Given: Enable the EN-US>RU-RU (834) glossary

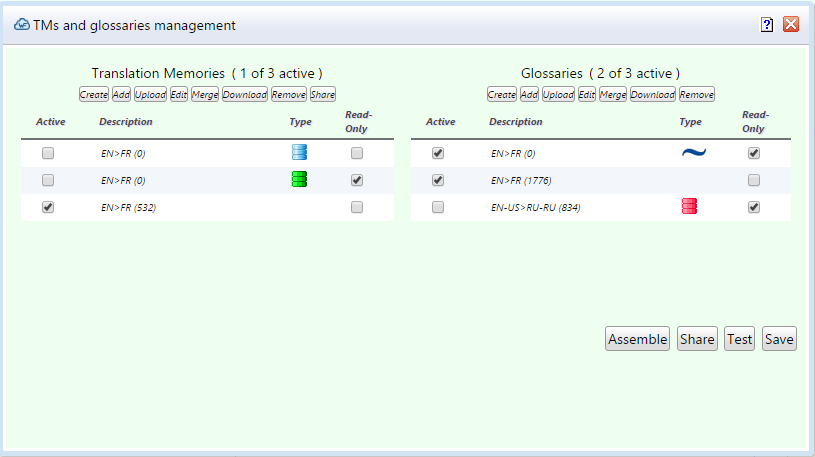Looking at the screenshot, I should tap(437, 207).
